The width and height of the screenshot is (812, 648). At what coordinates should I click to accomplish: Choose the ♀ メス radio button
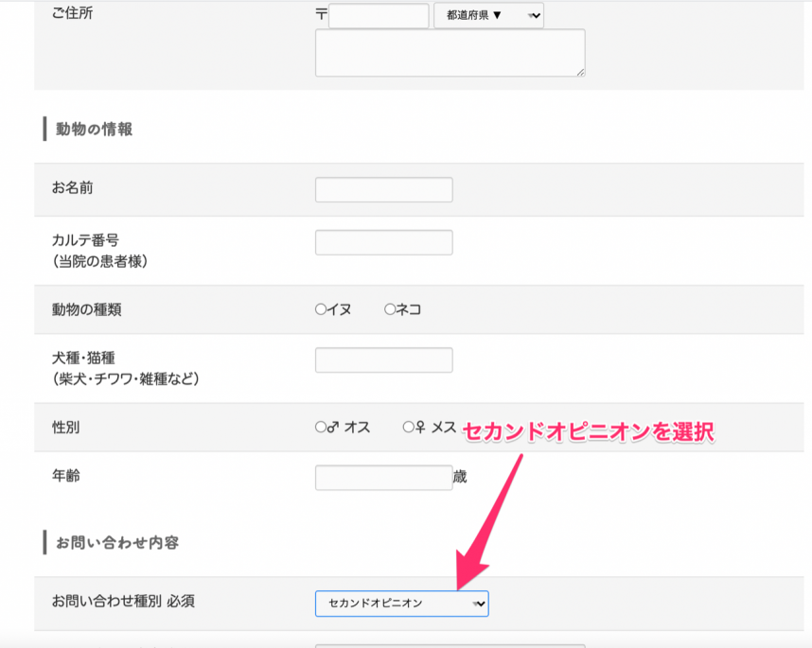click(409, 428)
